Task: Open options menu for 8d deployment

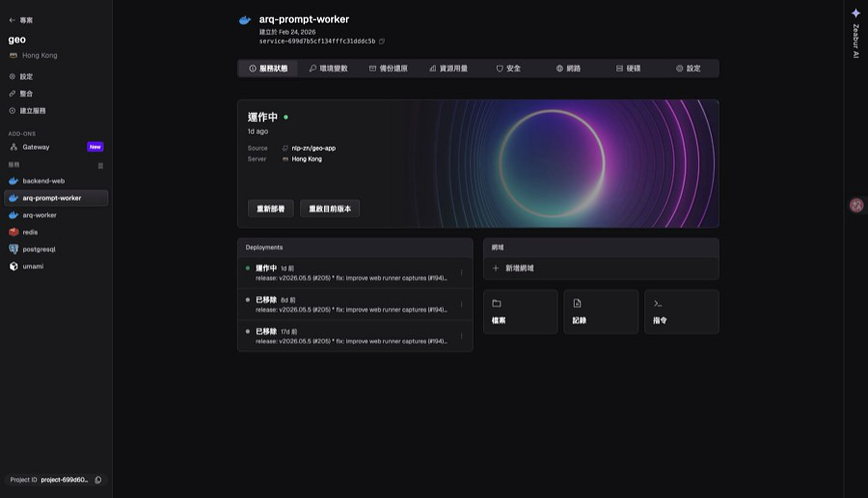Action: point(461,304)
